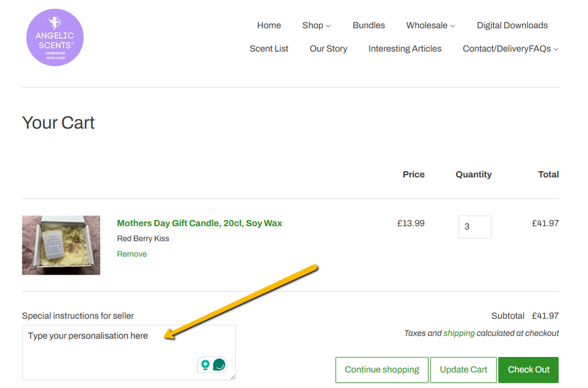Viewport: 588px width, 388px height.
Task: Click the Grammarly lightbulb suggestion icon
Action: point(205,364)
